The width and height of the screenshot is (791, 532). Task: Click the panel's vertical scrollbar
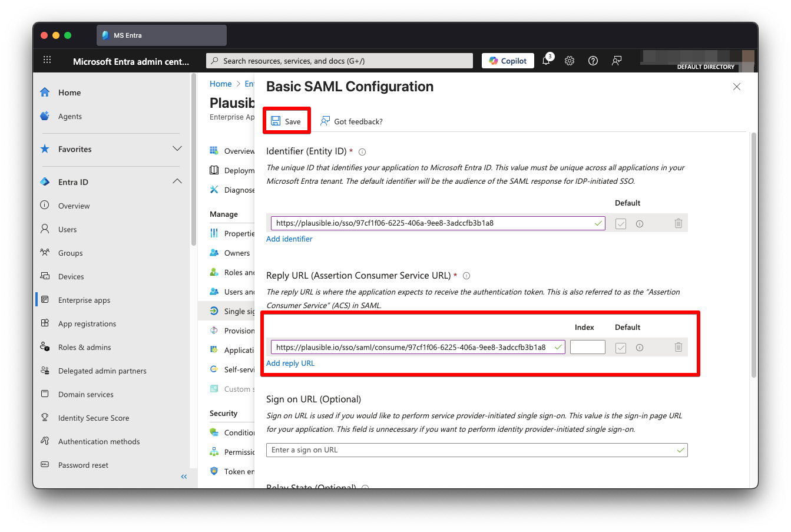pyautogui.click(x=753, y=253)
